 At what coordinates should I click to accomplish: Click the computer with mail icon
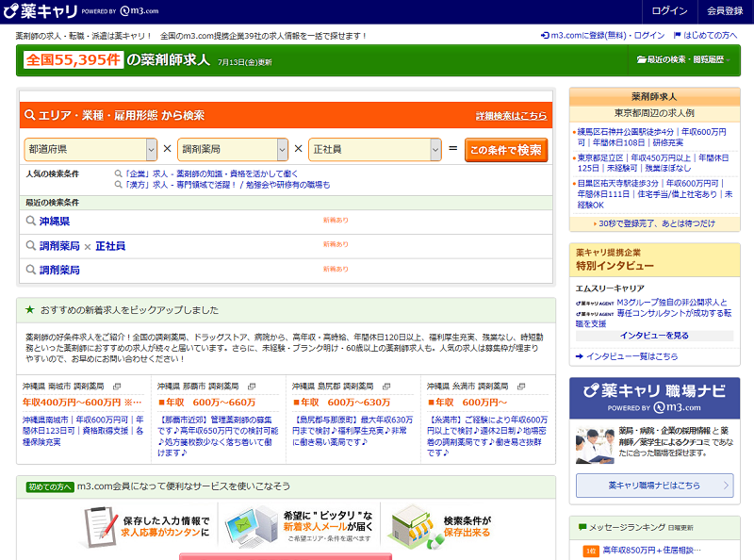pos(251,526)
